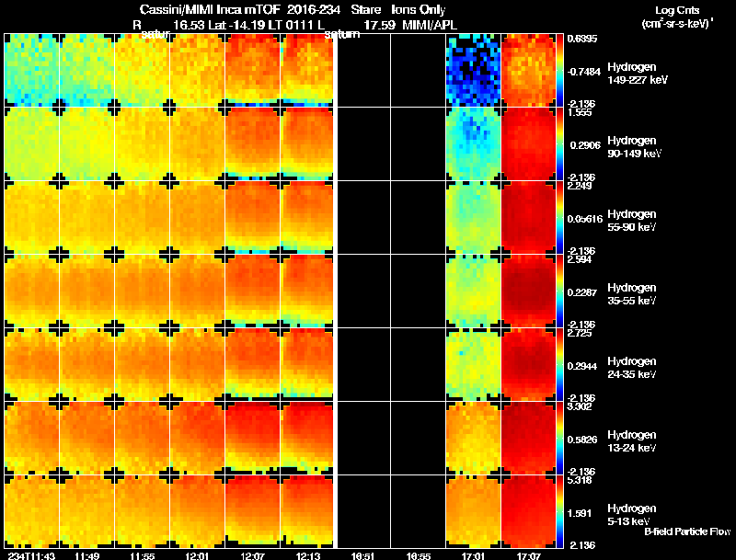Click the '2.249' colorbar value
This screenshot has width=736, height=560.
click(x=581, y=186)
